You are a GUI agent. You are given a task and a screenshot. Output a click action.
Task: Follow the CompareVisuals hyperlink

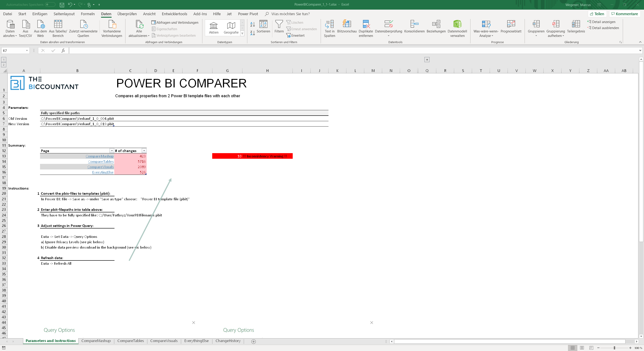100,167
